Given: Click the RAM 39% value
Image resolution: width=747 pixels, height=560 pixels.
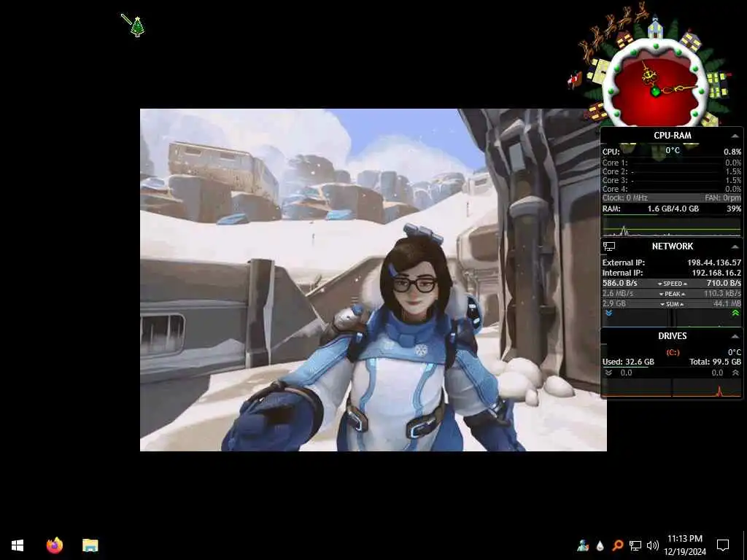Looking at the screenshot, I should [x=734, y=209].
